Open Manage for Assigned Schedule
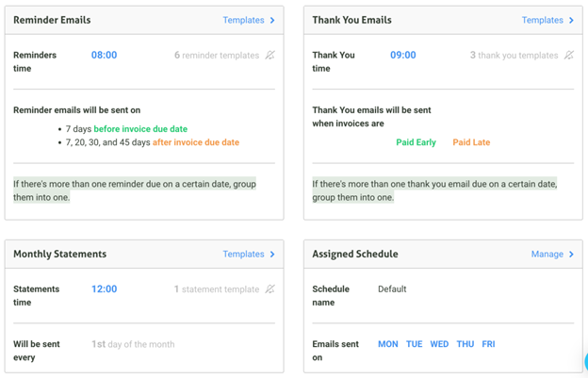Screen dimensions: 588x379 [547, 254]
